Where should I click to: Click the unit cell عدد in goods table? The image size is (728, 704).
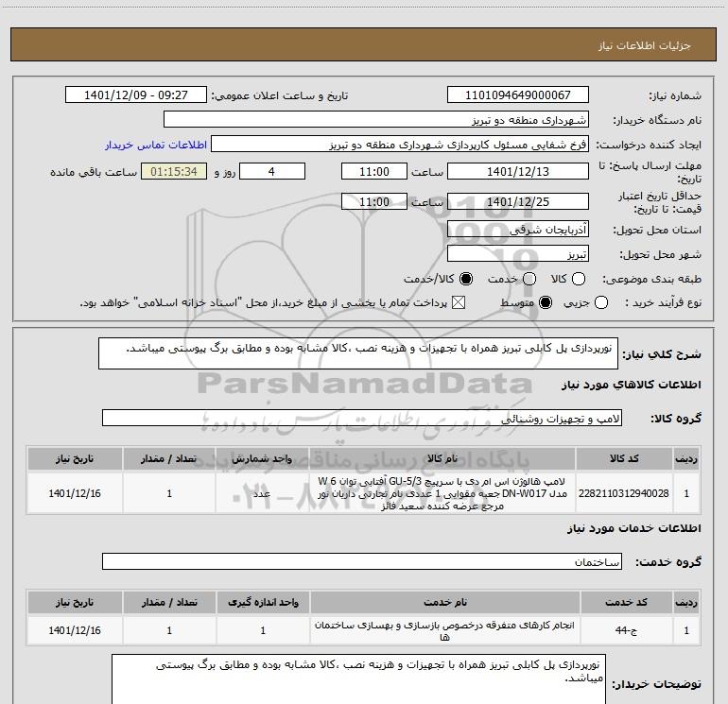pos(262,493)
